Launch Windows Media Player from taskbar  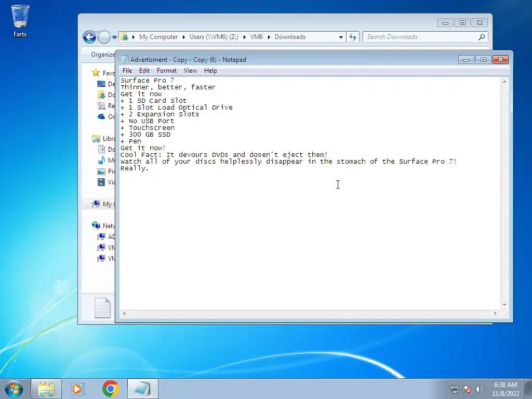click(77, 389)
